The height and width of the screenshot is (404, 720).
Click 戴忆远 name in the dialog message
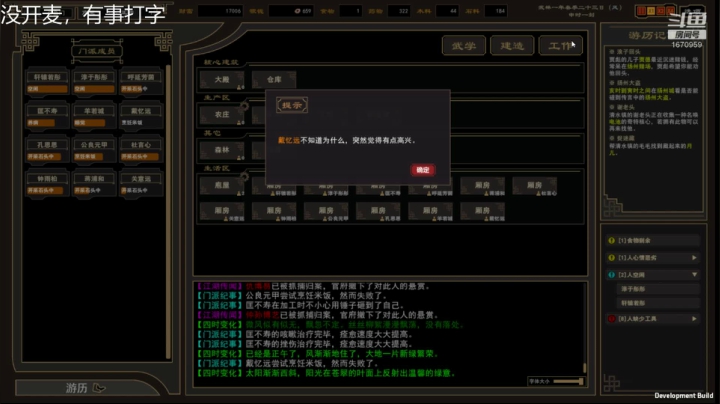coord(289,140)
